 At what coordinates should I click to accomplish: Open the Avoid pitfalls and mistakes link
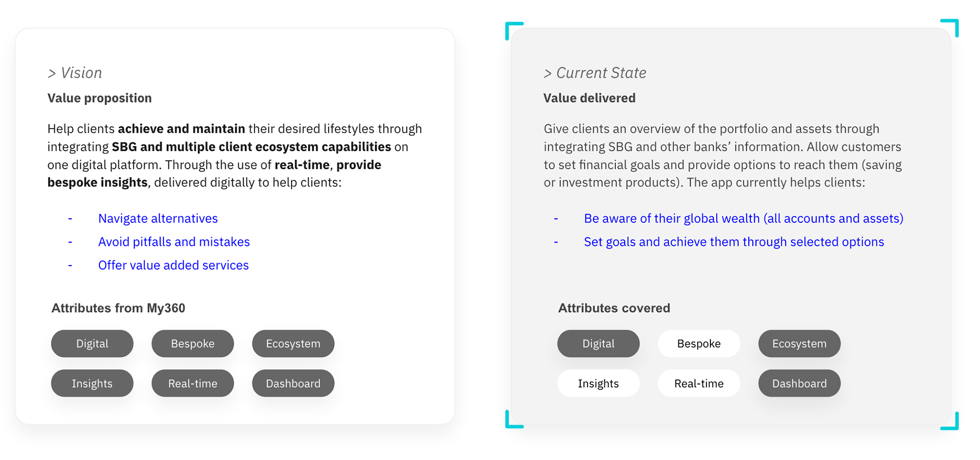[x=174, y=242]
